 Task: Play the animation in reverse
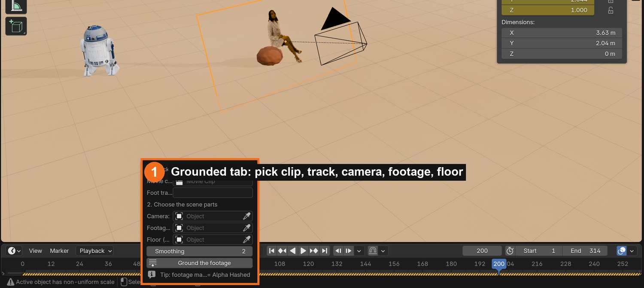(x=293, y=251)
